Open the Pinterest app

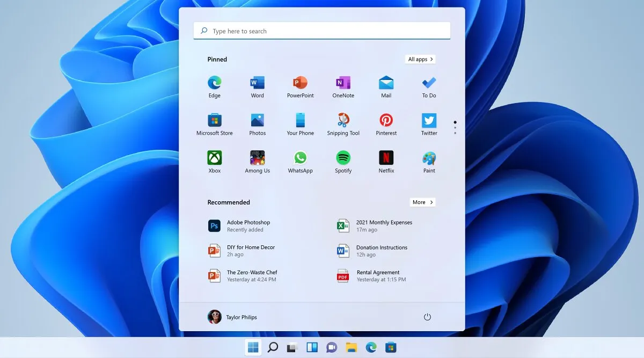(386, 125)
